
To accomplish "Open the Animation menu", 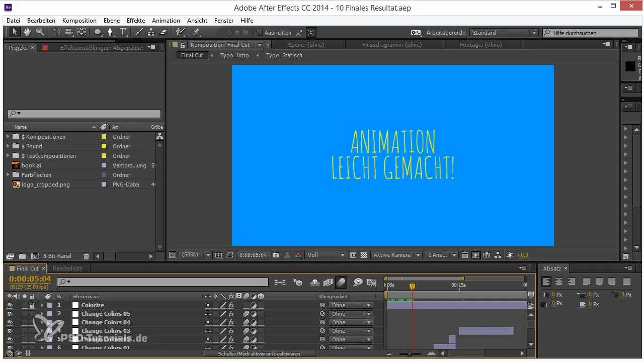I will coord(166,21).
